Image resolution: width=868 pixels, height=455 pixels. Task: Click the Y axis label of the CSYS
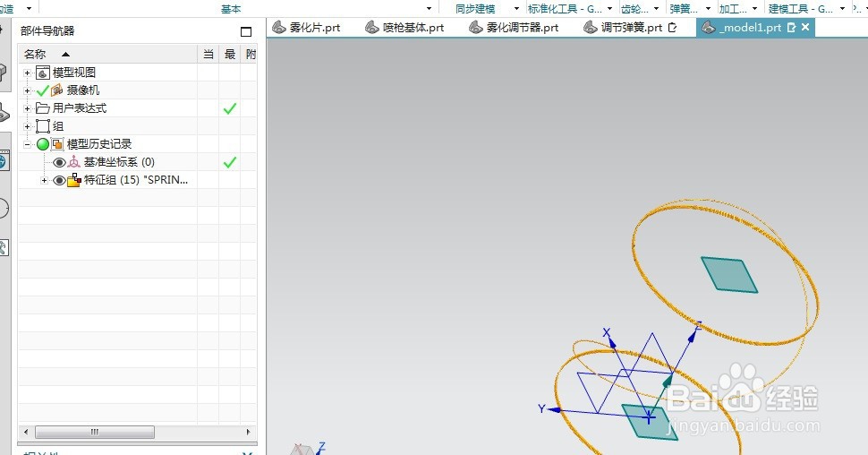coord(542,408)
